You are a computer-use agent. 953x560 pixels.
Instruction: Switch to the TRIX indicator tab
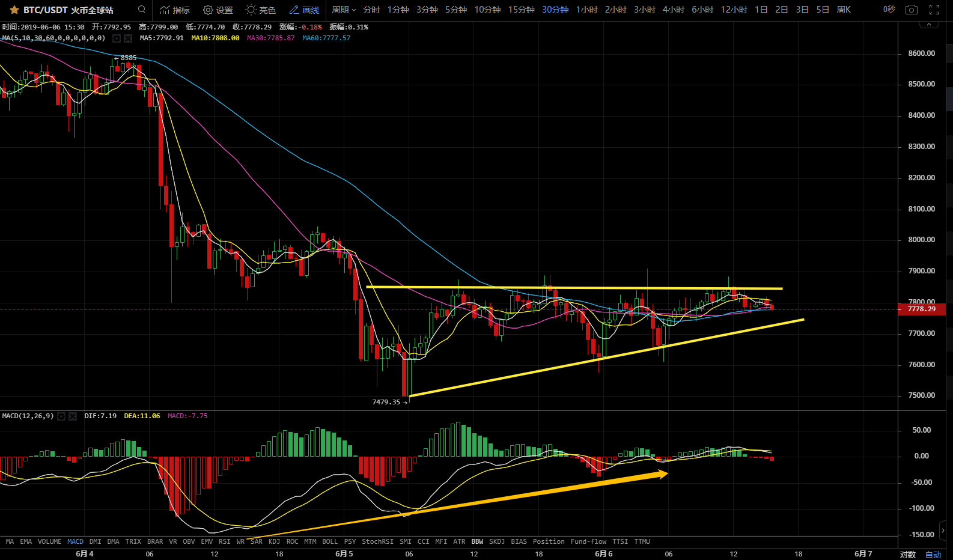pyautogui.click(x=133, y=541)
